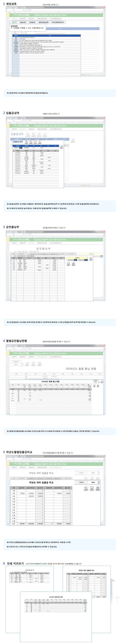
Task: Open Name Box dropdown in 입출금내역 Excel window
Action: [22, 120]
